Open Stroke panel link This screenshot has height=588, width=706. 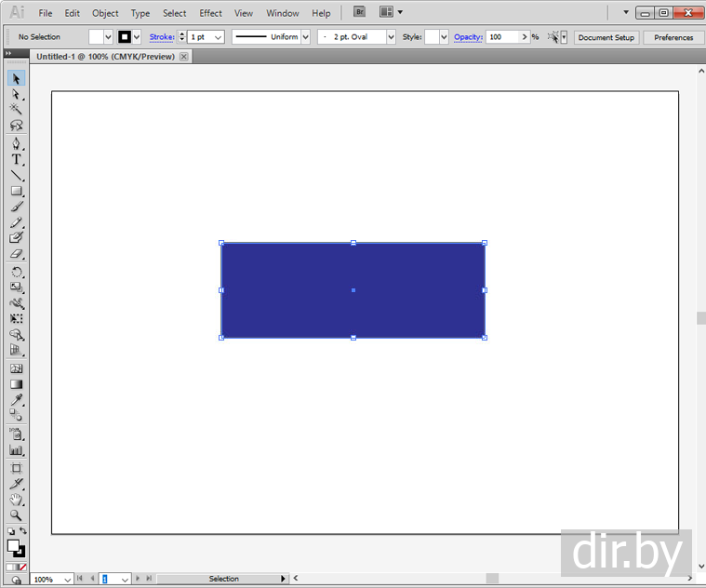pos(162,37)
